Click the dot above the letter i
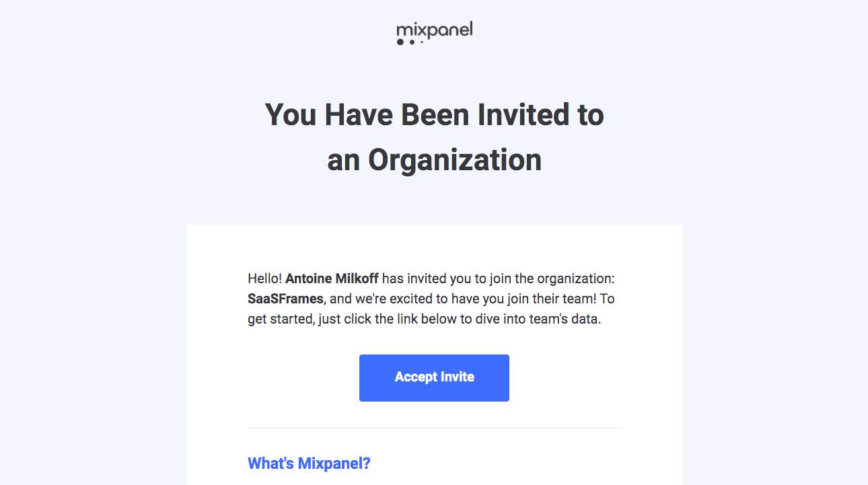Viewport: 868px width, 485px height. [x=416, y=22]
